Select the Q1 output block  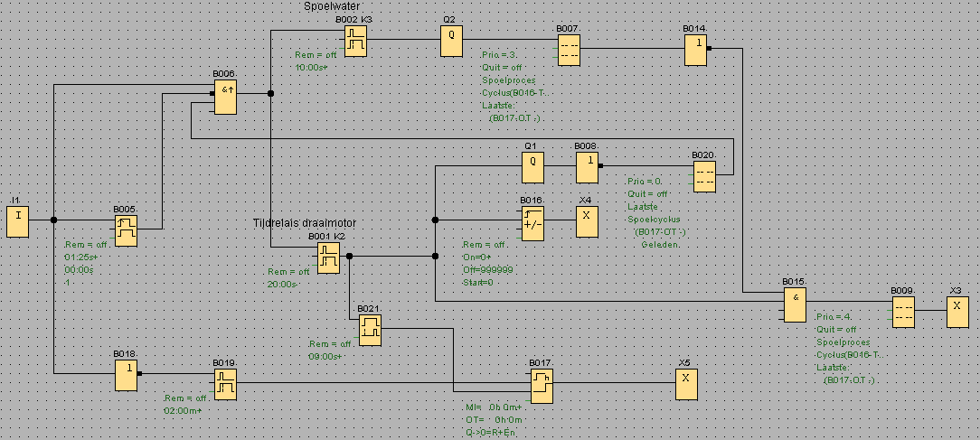(x=532, y=168)
